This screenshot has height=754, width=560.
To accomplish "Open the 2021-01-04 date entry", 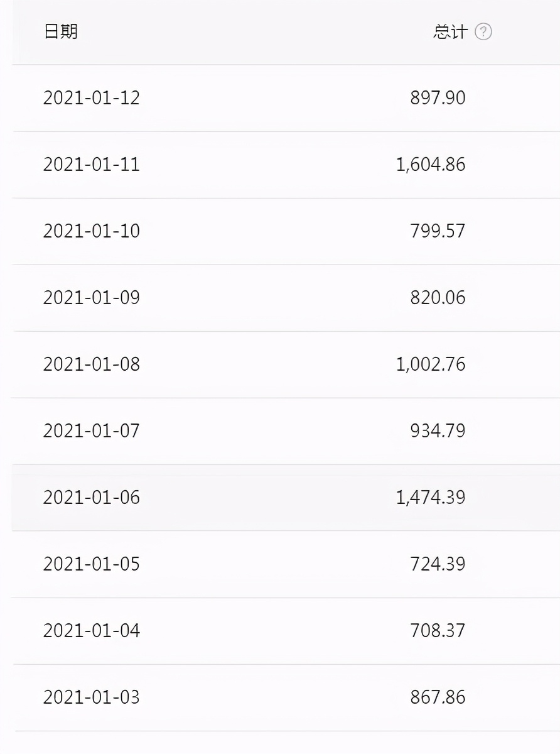I will [x=92, y=631].
